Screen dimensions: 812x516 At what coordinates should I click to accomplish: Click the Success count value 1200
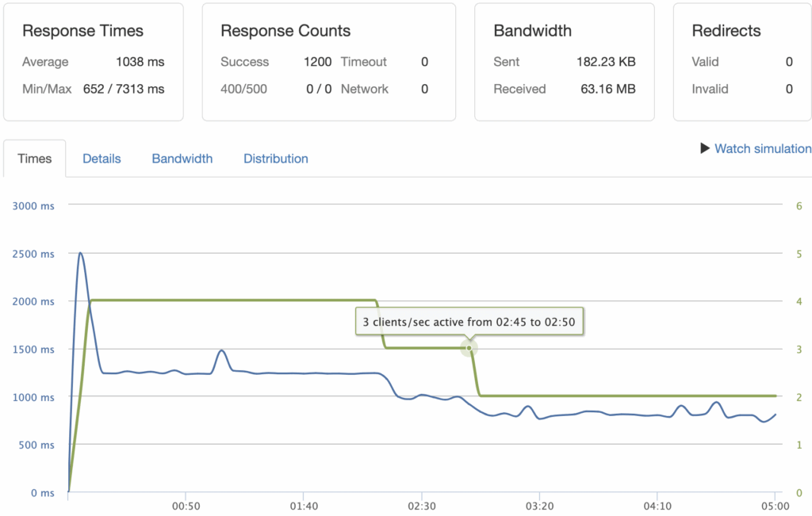pos(317,62)
